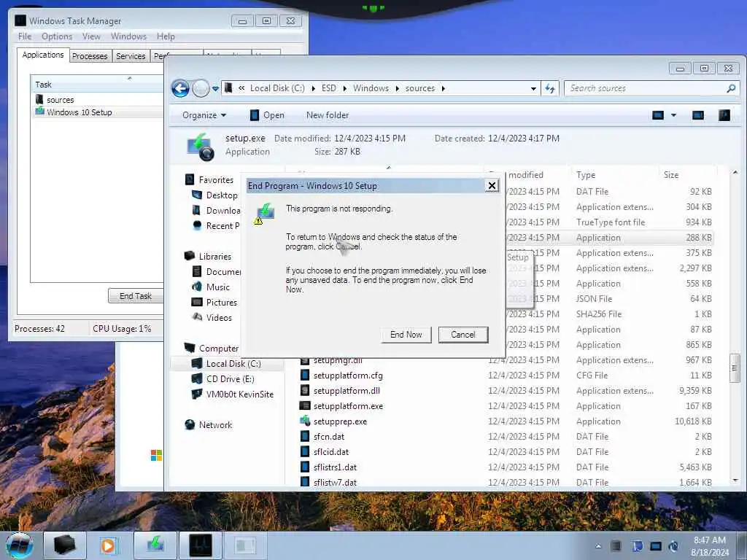Click the Task Manager taskbar icon

[x=201, y=545]
